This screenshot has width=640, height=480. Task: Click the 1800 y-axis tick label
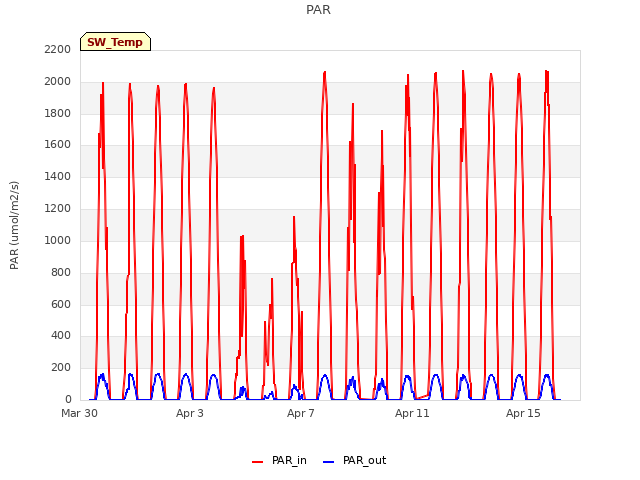pyautogui.click(x=58, y=113)
